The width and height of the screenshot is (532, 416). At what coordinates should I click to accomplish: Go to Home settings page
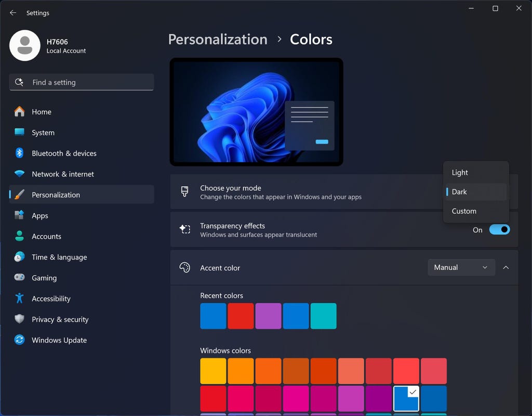tap(82, 112)
